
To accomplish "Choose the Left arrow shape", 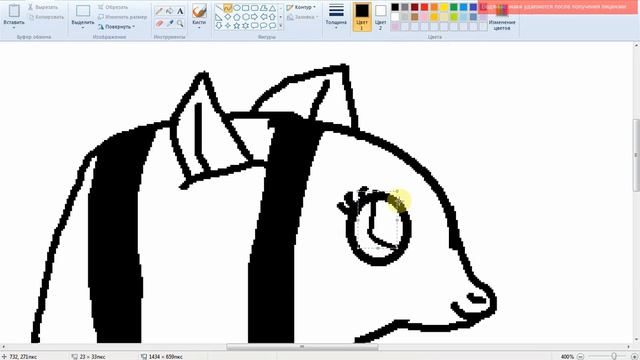I will 263,17.
